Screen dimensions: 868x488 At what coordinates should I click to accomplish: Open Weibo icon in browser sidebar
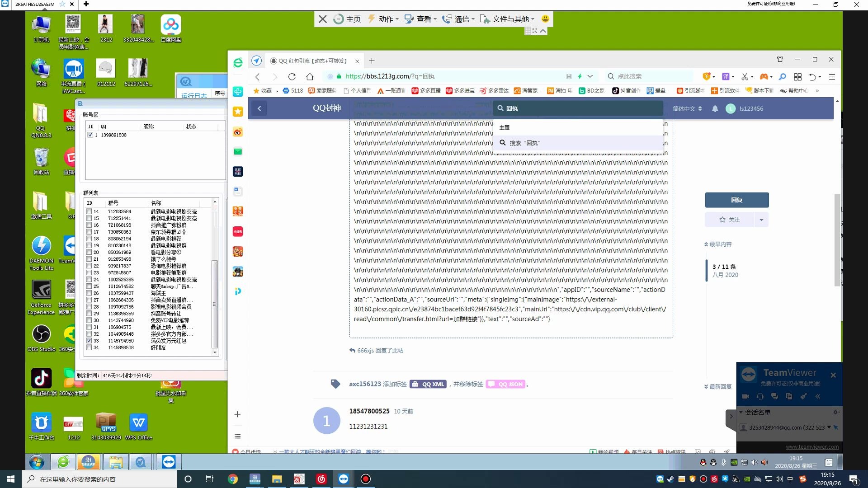(x=238, y=132)
